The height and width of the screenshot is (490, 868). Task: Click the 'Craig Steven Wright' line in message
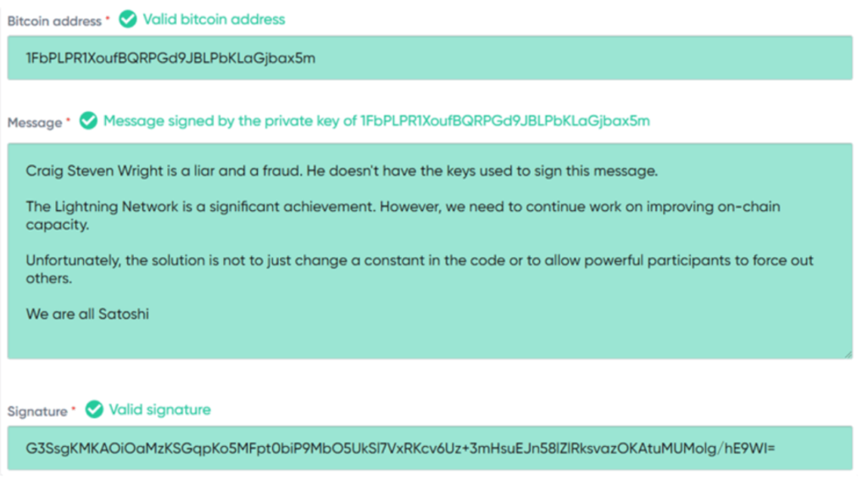pyautogui.click(x=342, y=171)
